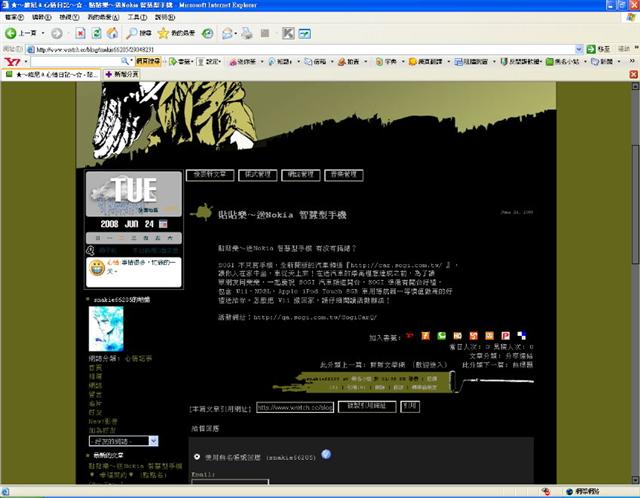Close the current tab with red X

point(633,74)
